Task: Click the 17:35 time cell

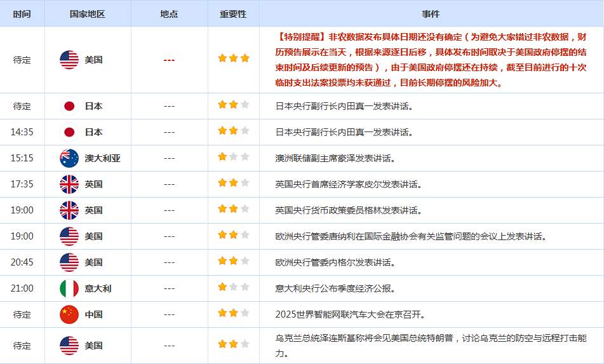Action: [22, 184]
